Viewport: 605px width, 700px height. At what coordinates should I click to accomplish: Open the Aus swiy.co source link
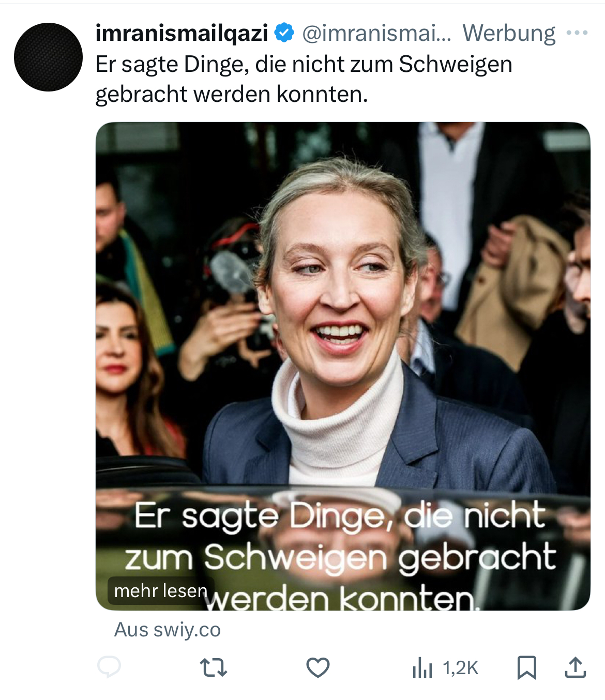tap(168, 630)
